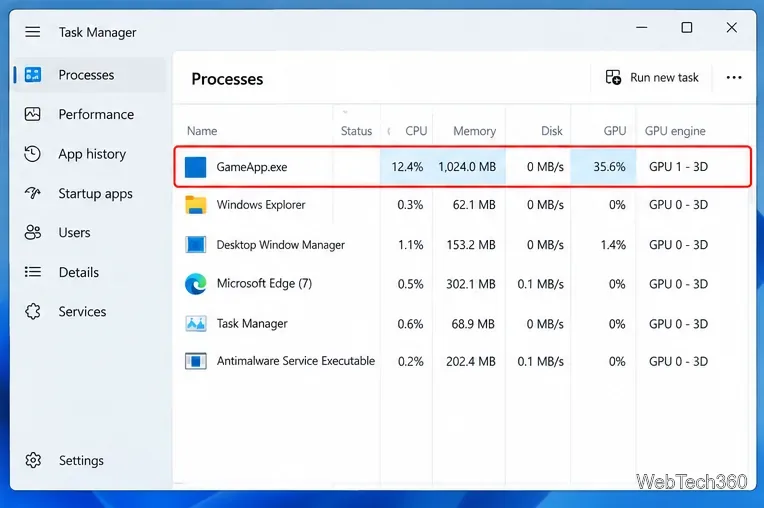Click the Processes page heading
Viewport: 764px width, 508px height.
(x=227, y=79)
